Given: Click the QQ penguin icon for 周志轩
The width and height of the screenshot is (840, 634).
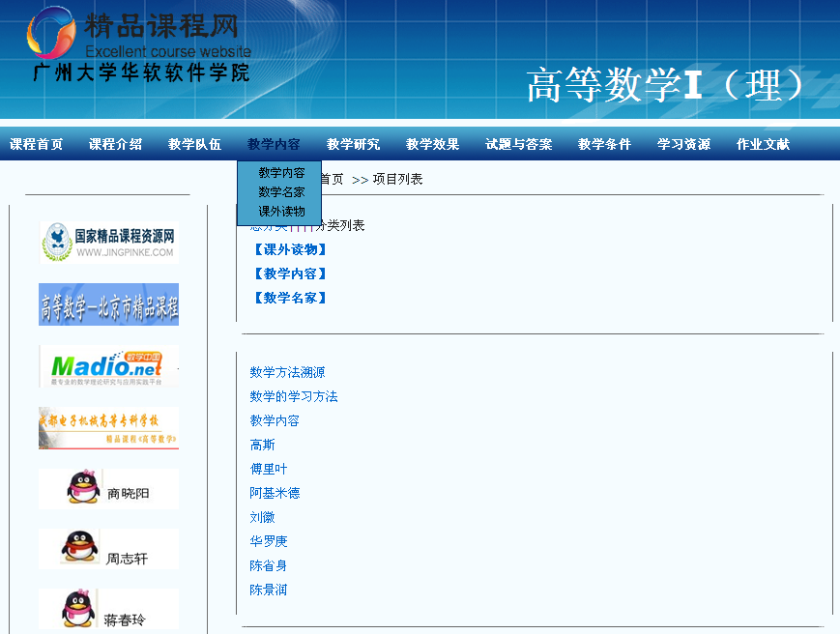Looking at the screenshot, I should [x=80, y=548].
